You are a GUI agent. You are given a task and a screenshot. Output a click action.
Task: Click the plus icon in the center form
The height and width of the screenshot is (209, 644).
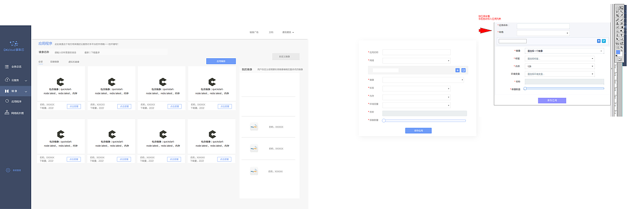pyautogui.click(x=457, y=70)
